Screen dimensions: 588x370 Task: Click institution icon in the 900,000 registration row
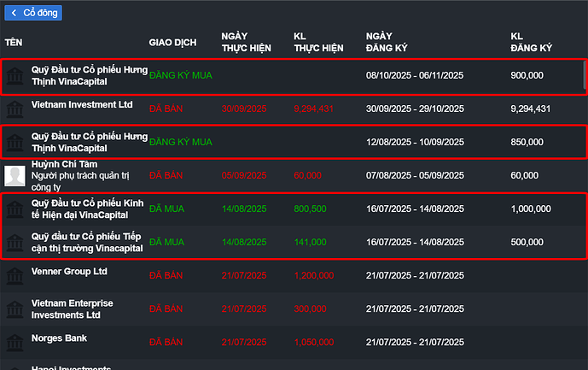pyautogui.click(x=15, y=76)
